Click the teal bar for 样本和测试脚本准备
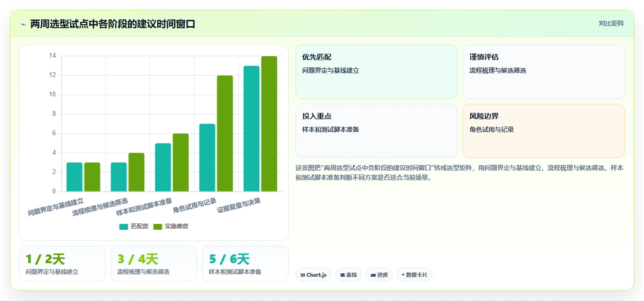 pos(163,167)
